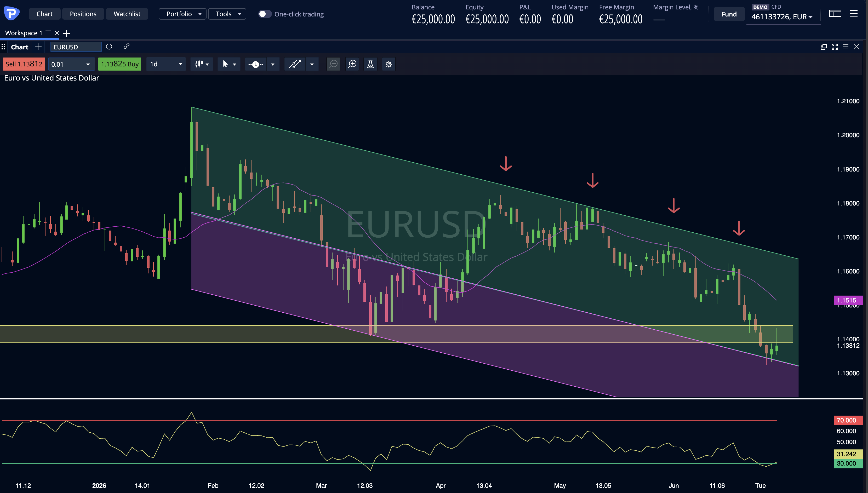The image size is (868, 493).
Task: Select the Workspace 1 tab
Action: [23, 33]
